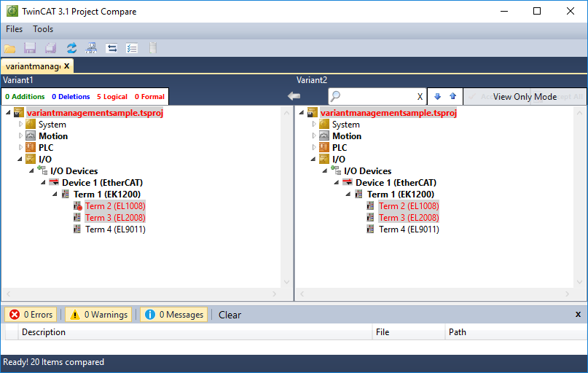Select Term 3 (EL2008) in Variant1 tree
Screen dimensions: 588x373
pos(116,217)
